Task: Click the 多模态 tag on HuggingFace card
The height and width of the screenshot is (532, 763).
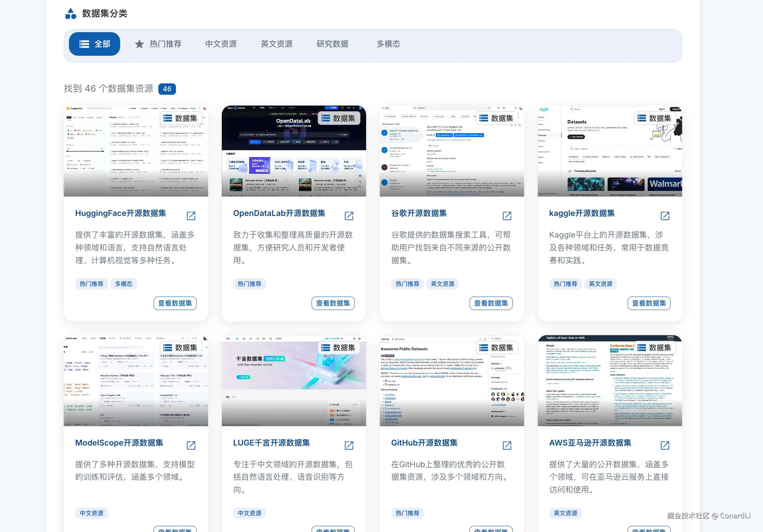Action: click(x=124, y=284)
